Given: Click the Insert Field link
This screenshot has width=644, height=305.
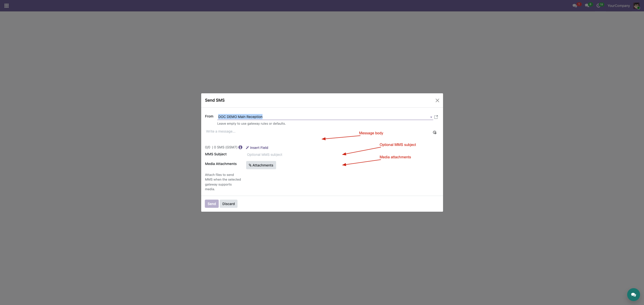Looking at the screenshot, I should [x=257, y=148].
